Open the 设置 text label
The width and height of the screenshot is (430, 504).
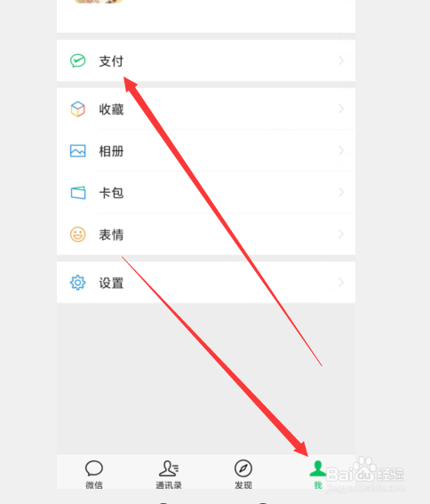point(111,283)
